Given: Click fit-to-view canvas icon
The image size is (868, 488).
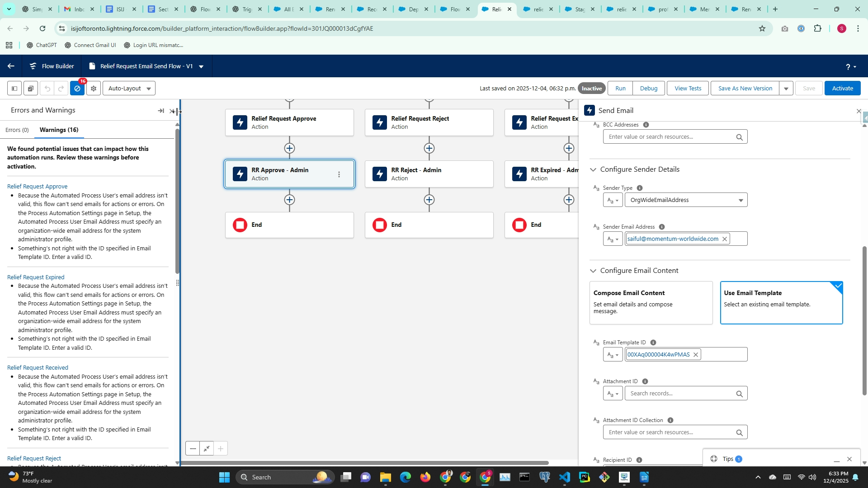Looking at the screenshot, I should coord(207,449).
